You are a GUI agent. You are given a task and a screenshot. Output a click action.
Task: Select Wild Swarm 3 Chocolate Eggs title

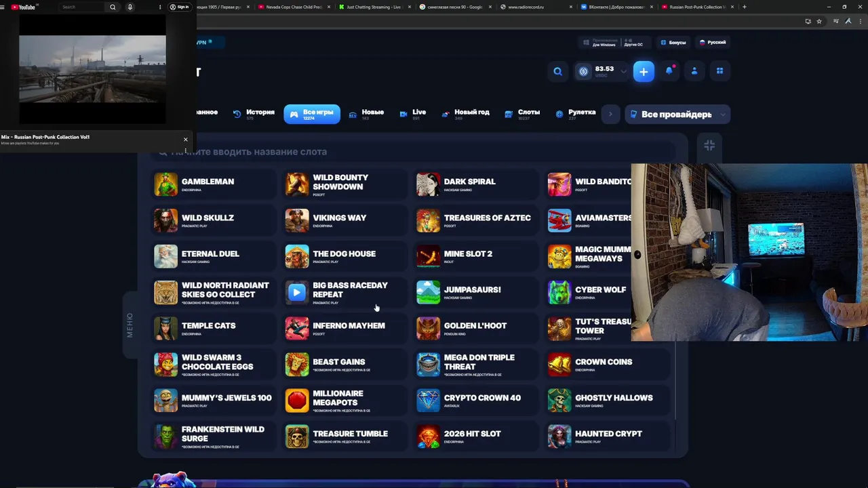[217, 362]
